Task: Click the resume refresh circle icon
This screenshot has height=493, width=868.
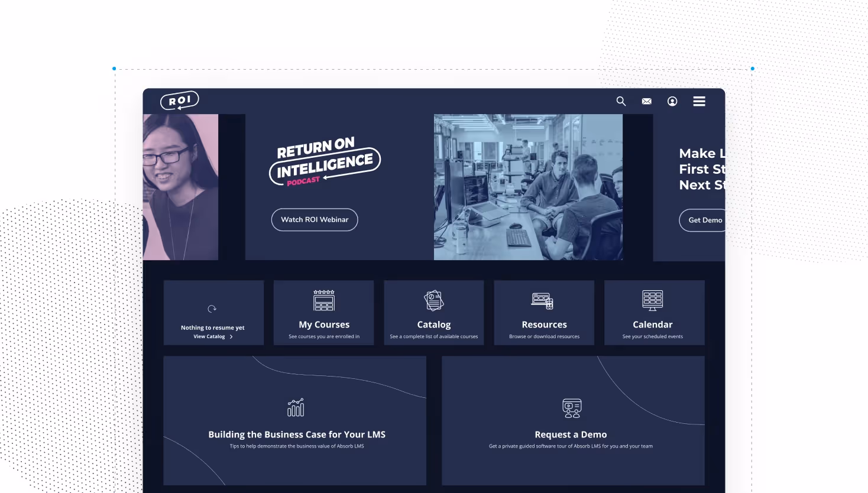Action: point(212,309)
